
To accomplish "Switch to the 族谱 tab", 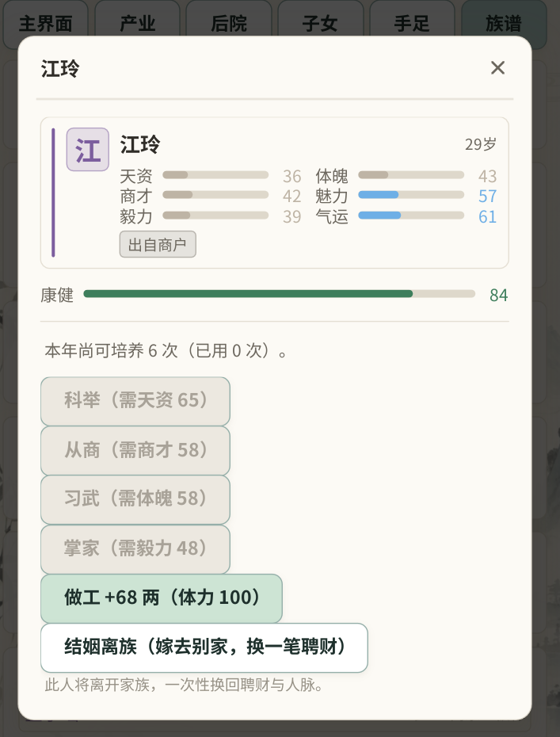I will click(x=504, y=24).
